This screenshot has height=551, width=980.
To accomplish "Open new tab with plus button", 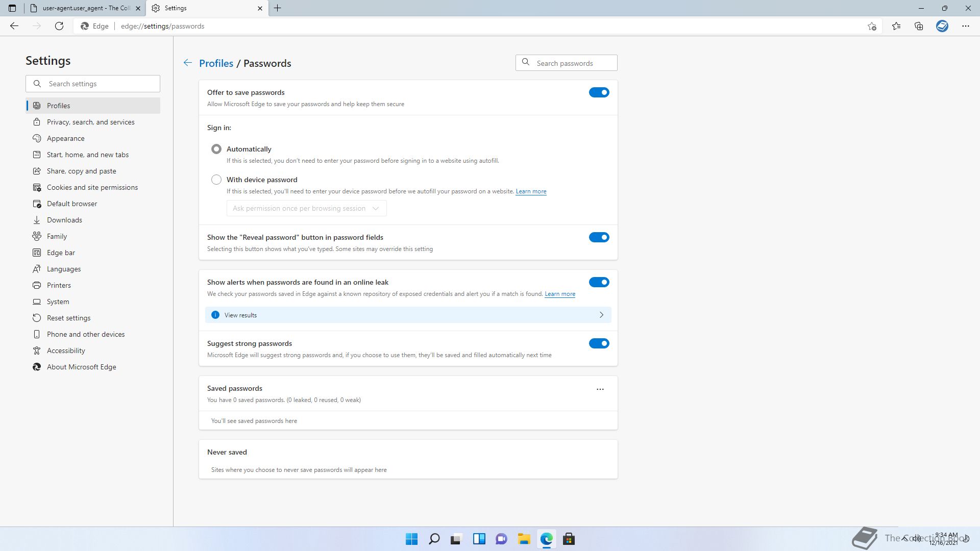I will pyautogui.click(x=278, y=8).
